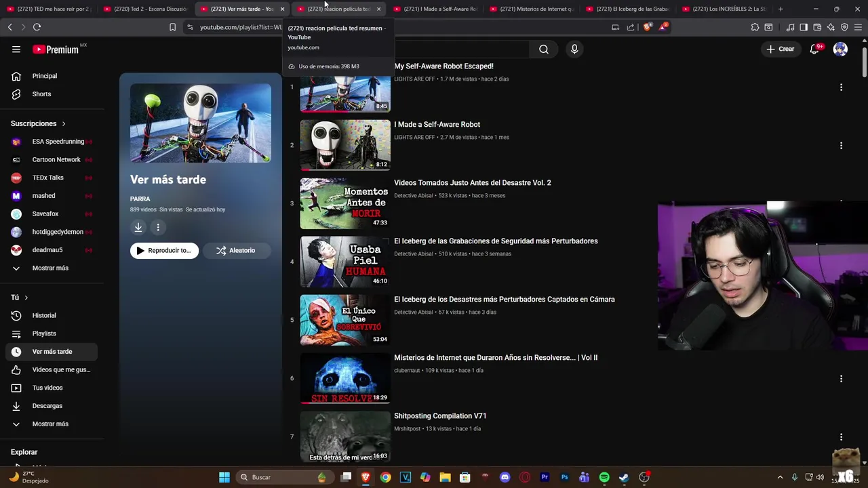Expand the Suscripciones section
The height and width of the screenshot is (488, 868).
coord(39,123)
